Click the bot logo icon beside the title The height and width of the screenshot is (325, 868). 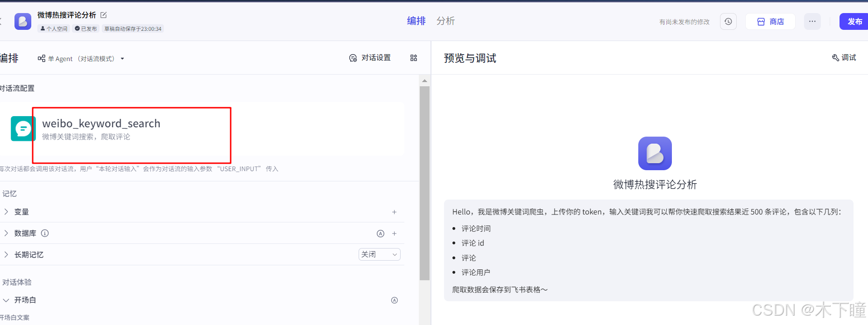click(23, 21)
